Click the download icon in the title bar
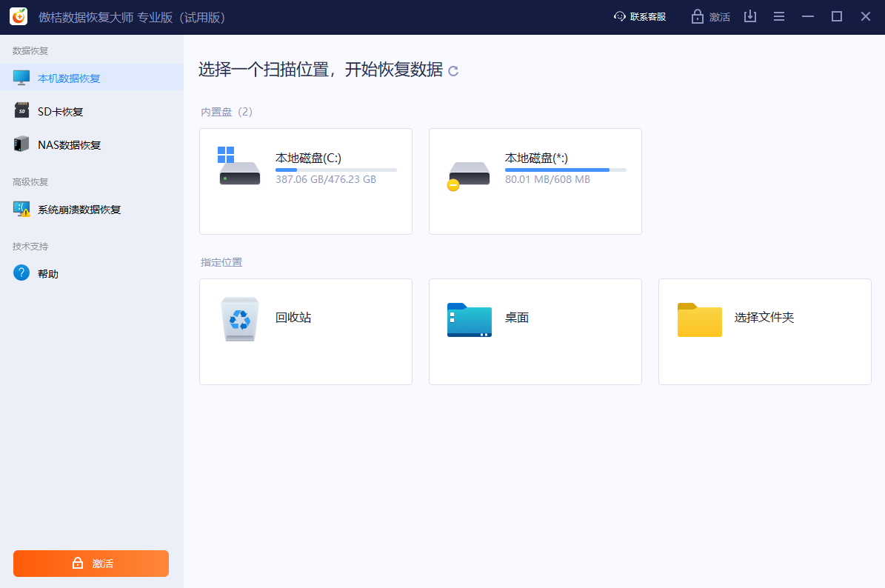The width and height of the screenshot is (885, 588). (x=750, y=16)
